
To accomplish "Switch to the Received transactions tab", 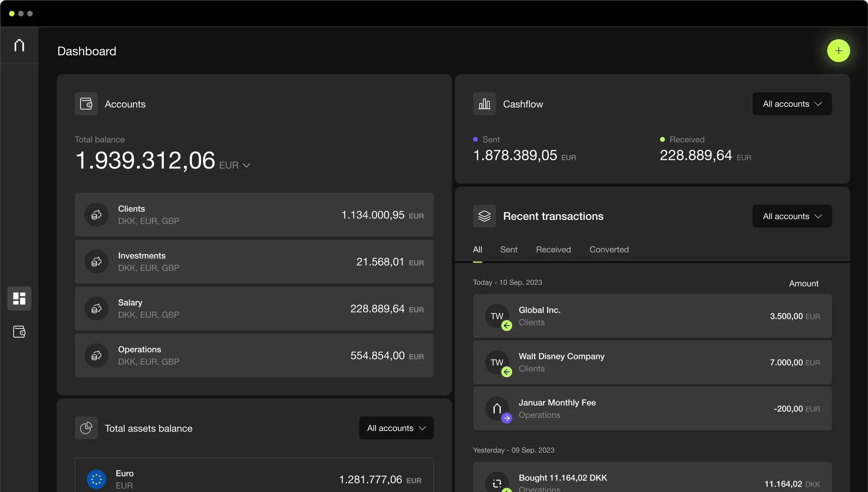I will (x=553, y=249).
